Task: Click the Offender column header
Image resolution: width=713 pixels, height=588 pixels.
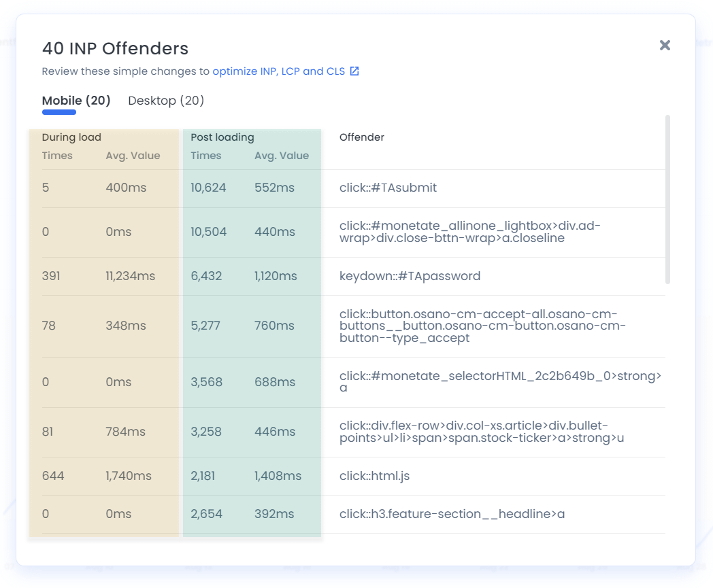Action: point(361,137)
